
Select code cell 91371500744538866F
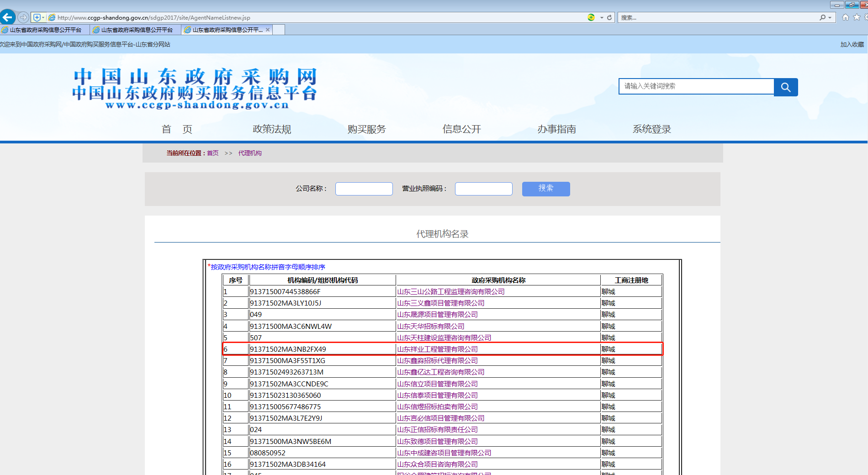pyautogui.click(x=323, y=292)
